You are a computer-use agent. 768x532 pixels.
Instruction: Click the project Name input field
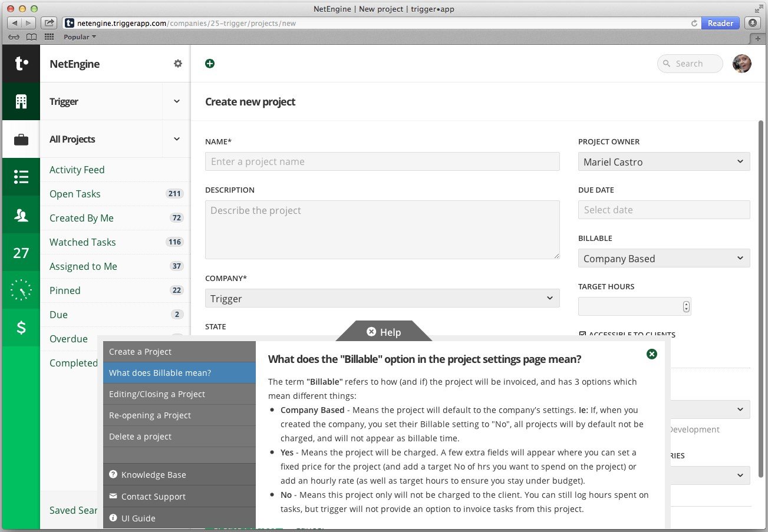click(383, 161)
